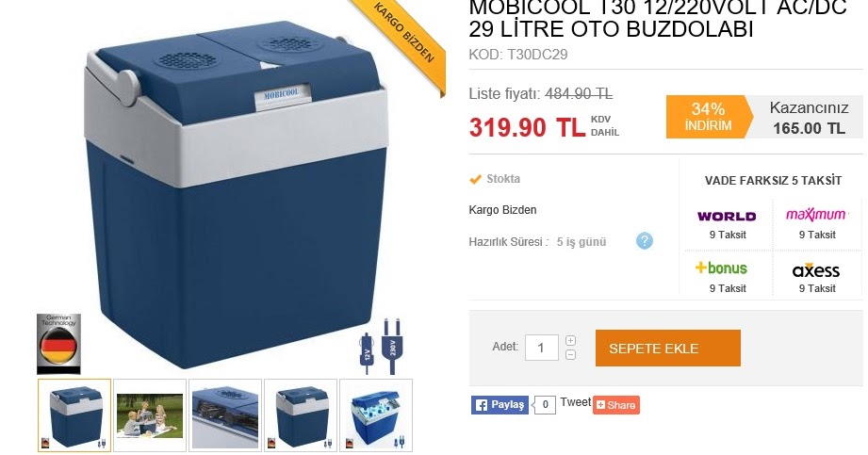The width and height of the screenshot is (868, 455).
Task: Click the German Technology flag badge
Action: click(58, 344)
